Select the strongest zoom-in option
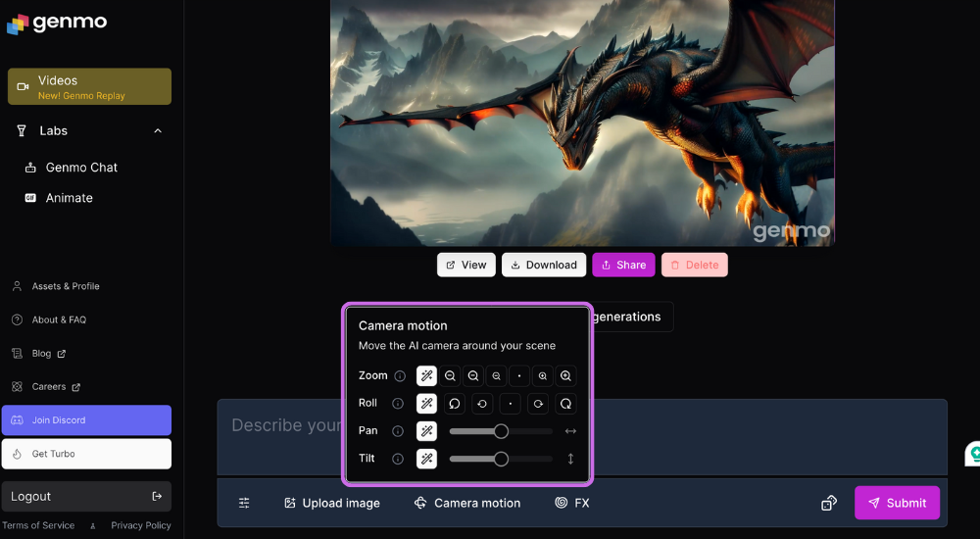 coord(565,375)
